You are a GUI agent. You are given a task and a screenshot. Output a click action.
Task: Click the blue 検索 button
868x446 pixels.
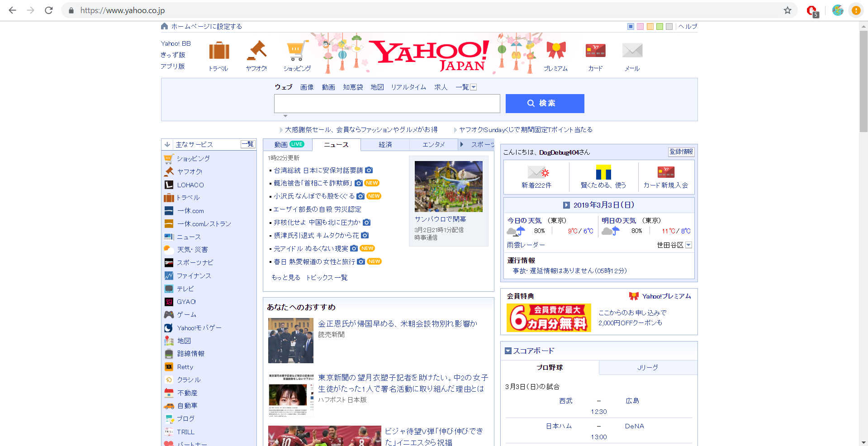(x=545, y=104)
